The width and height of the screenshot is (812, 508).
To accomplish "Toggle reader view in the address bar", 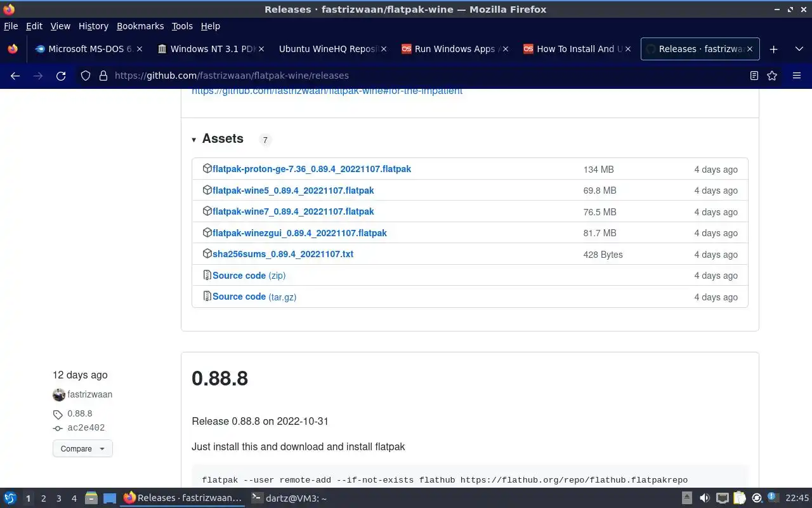I will pos(754,76).
